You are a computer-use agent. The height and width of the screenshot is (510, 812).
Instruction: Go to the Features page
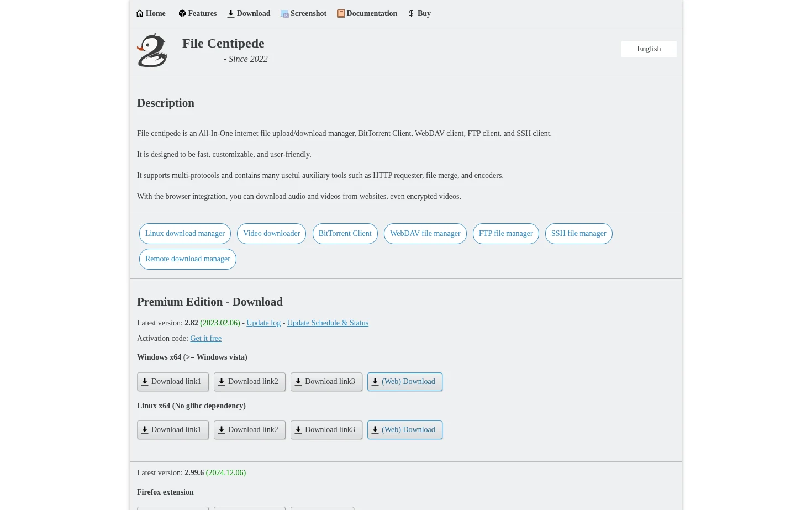(198, 14)
